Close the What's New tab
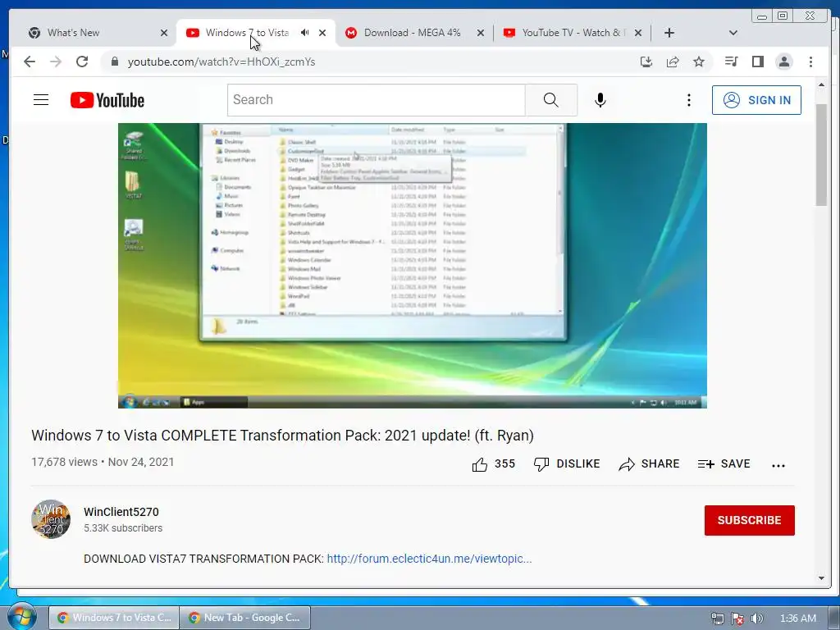840x630 pixels. 164,33
